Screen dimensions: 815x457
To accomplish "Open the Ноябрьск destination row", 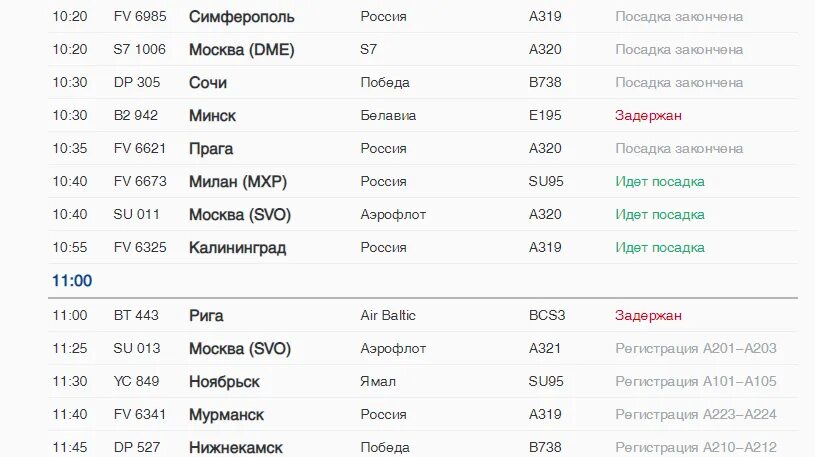I will point(423,381).
